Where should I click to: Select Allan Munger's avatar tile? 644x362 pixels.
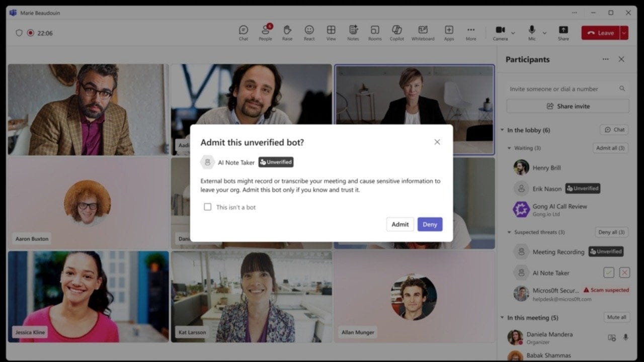(414, 297)
